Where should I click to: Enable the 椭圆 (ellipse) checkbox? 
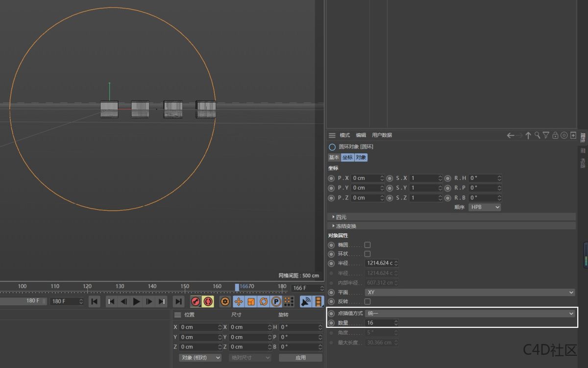tap(367, 245)
